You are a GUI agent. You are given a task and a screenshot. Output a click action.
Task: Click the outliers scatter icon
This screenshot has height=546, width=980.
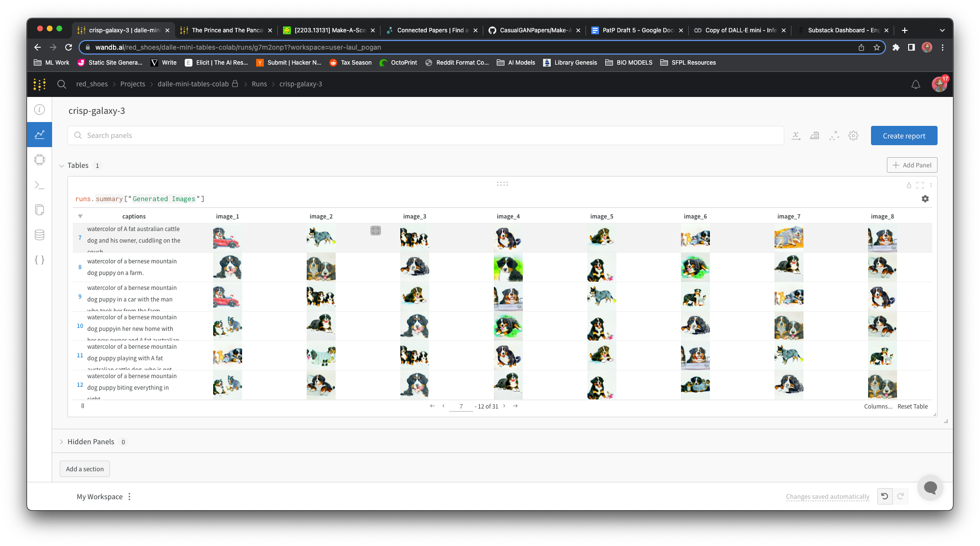[x=834, y=136]
